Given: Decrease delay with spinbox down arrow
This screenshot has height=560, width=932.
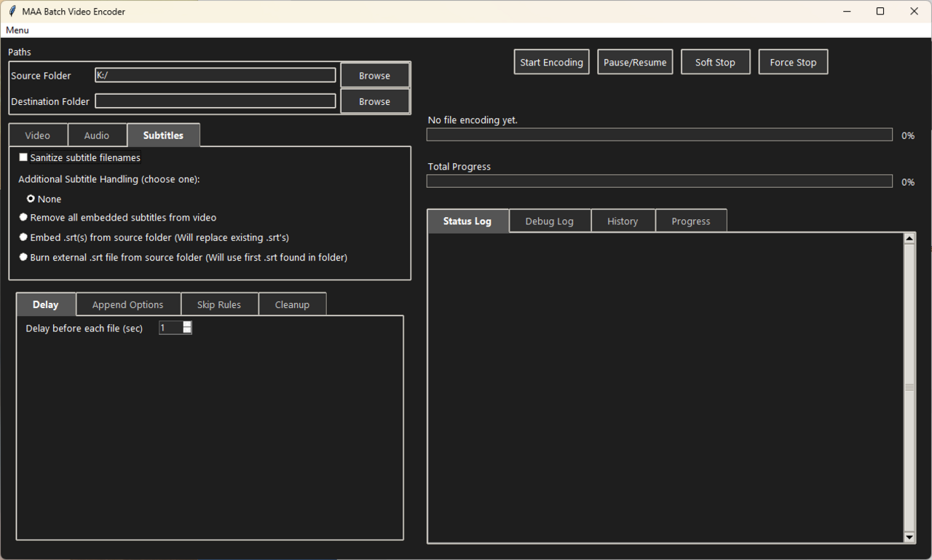Looking at the screenshot, I should pos(187,331).
